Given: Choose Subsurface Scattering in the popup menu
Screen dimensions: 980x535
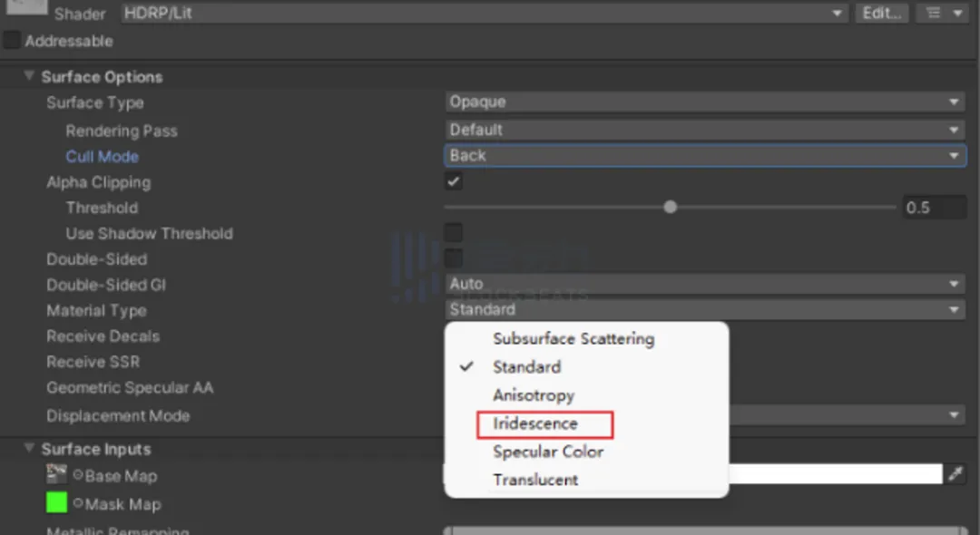Looking at the screenshot, I should point(573,339).
